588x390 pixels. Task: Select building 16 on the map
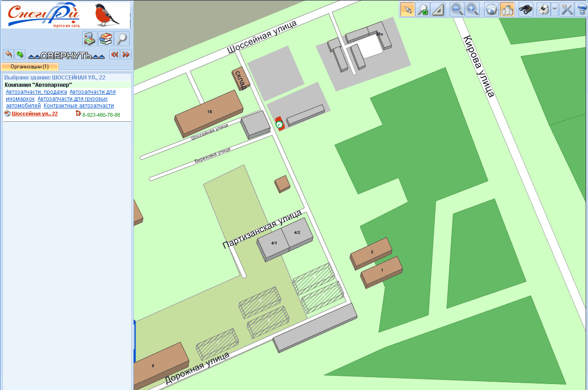point(209,113)
